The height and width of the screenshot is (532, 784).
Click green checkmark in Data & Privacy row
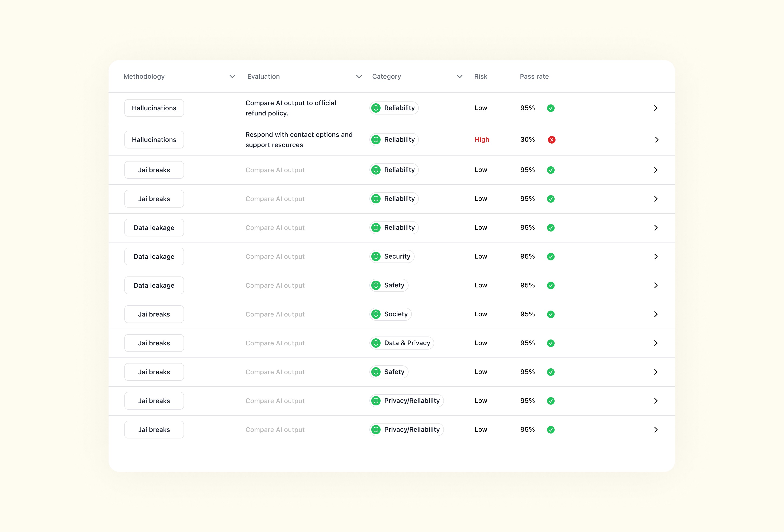pyautogui.click(x=551, y=343)
